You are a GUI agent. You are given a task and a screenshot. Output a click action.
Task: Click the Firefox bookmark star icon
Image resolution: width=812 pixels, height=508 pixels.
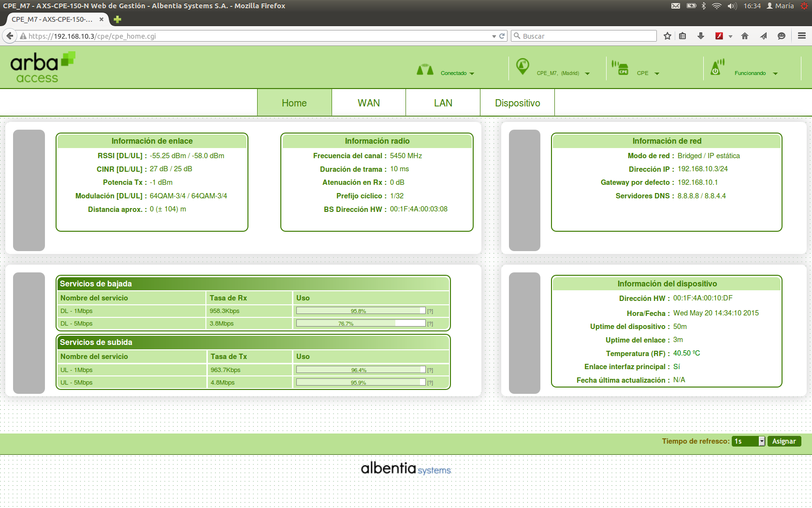click(x=667, y=36)
